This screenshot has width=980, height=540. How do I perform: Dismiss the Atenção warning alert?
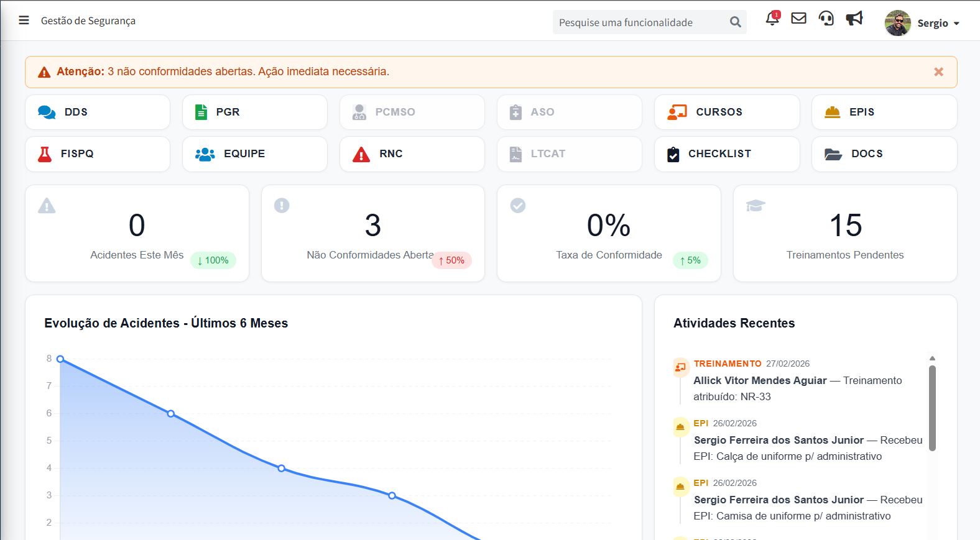938,72
